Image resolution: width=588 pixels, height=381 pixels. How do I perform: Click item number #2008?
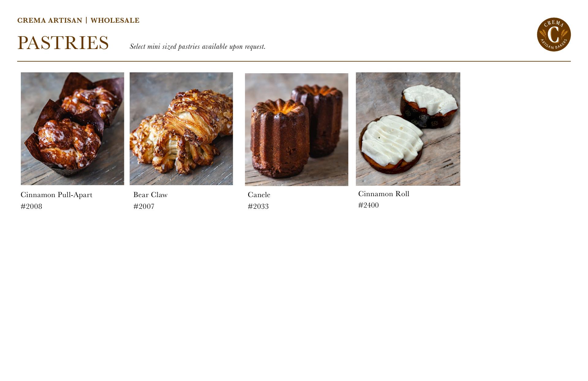31,207
